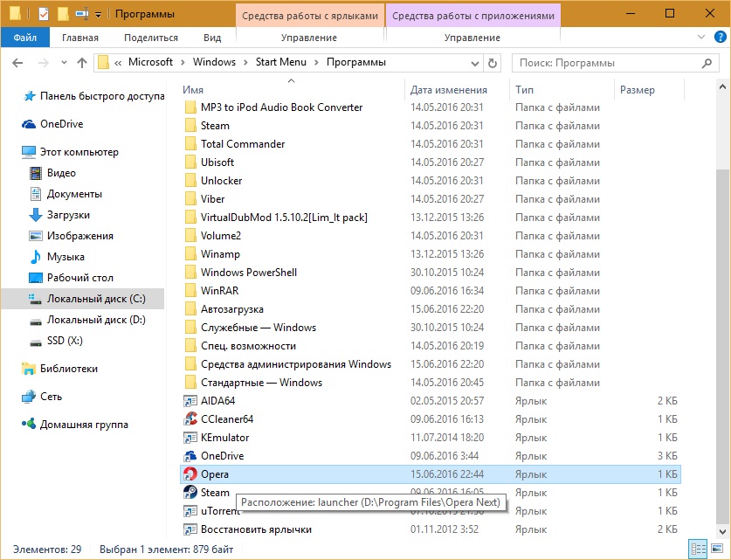Click Microsoft in the address breadcrumb
731x560 pixels.
150,62
